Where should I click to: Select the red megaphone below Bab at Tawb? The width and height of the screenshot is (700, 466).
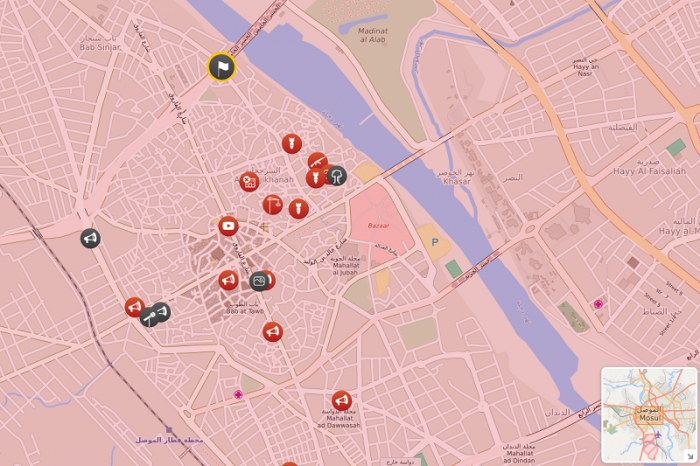pyautogui.click(x=272, y=332)
